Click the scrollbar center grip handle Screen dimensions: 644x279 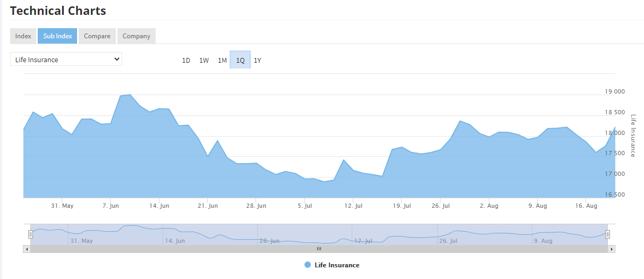point(319,249)
